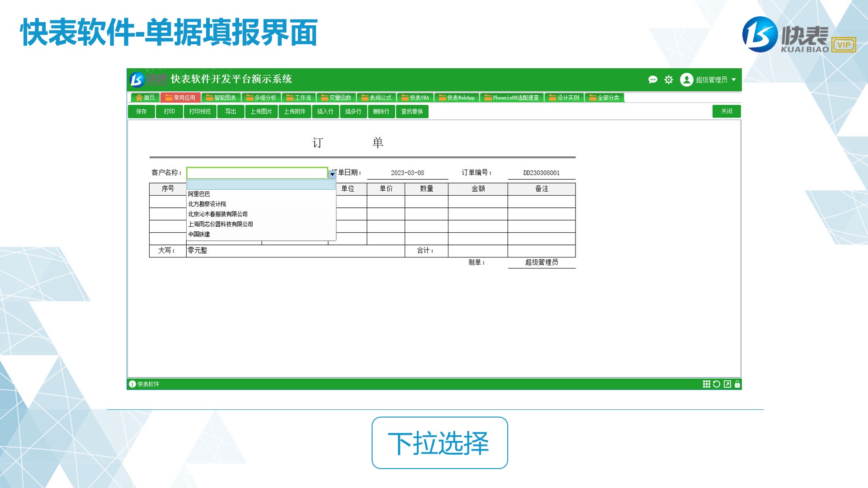The height and width of the screenshot is (488, 868).
Task: Click the 保存 button
Action: 142,112
